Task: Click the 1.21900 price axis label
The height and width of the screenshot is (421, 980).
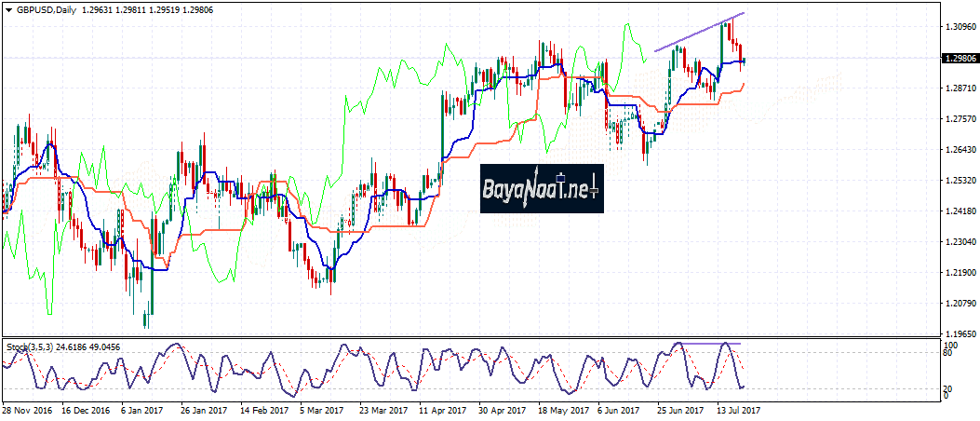Action: point(958,273)
